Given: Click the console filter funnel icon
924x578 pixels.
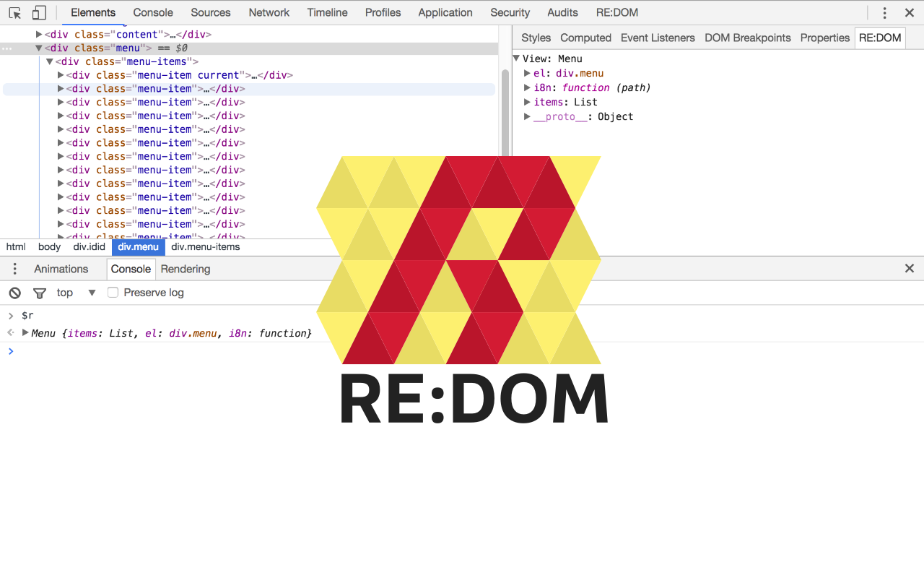Looking at the screenshot, I should click(x=40, y=293).
